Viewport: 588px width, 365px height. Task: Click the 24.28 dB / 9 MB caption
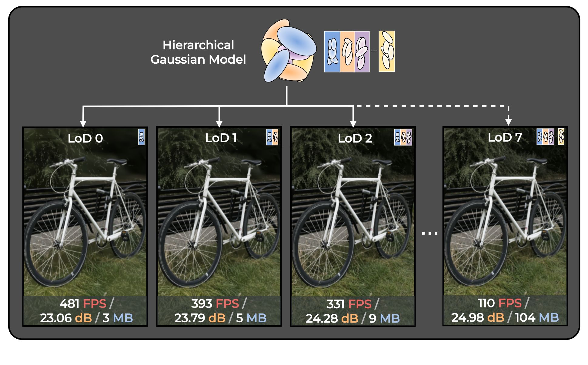(x=353, y=318)
